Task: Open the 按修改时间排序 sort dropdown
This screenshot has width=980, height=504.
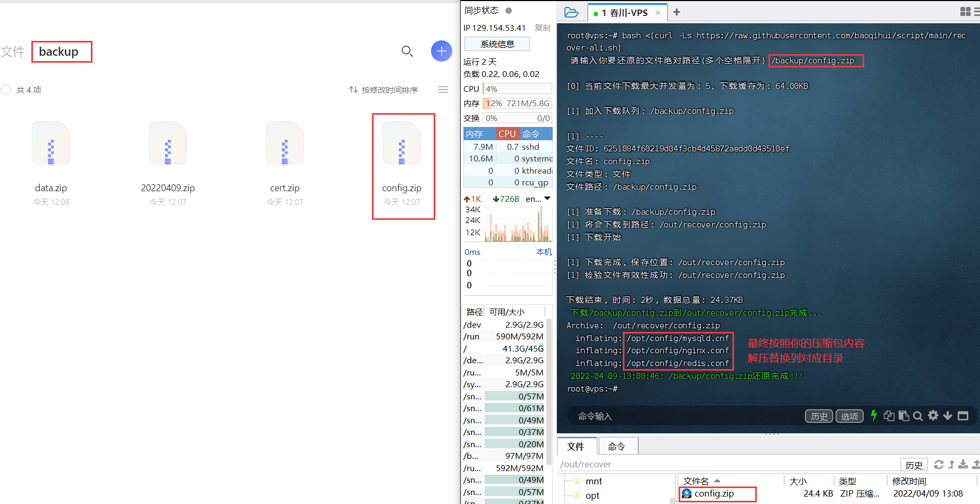Action: click(x=383, y=90)
